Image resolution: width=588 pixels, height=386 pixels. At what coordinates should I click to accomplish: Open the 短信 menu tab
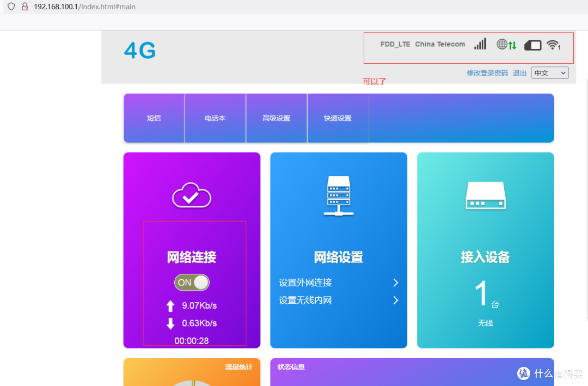(x=154, y=118)
